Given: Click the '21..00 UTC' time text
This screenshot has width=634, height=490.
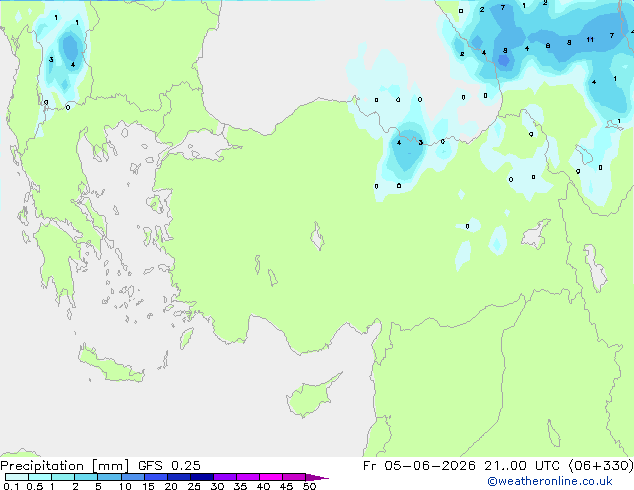Looking at the screenshot, I should [522, 466].
